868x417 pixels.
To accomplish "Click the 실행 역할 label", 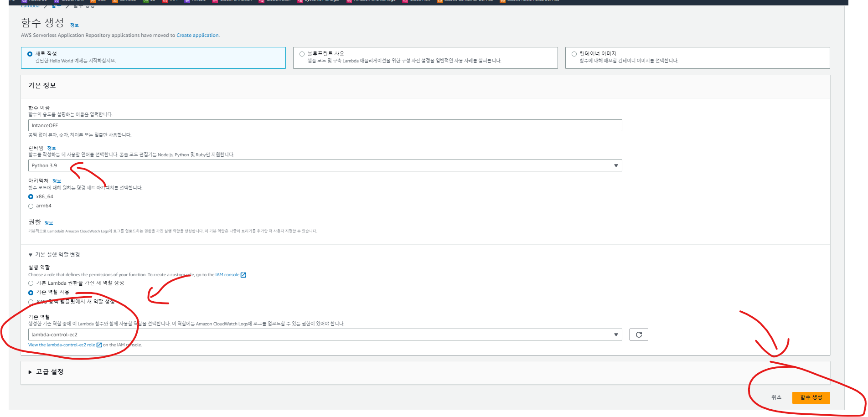I will pyautogui.click(x=39, y=268).
